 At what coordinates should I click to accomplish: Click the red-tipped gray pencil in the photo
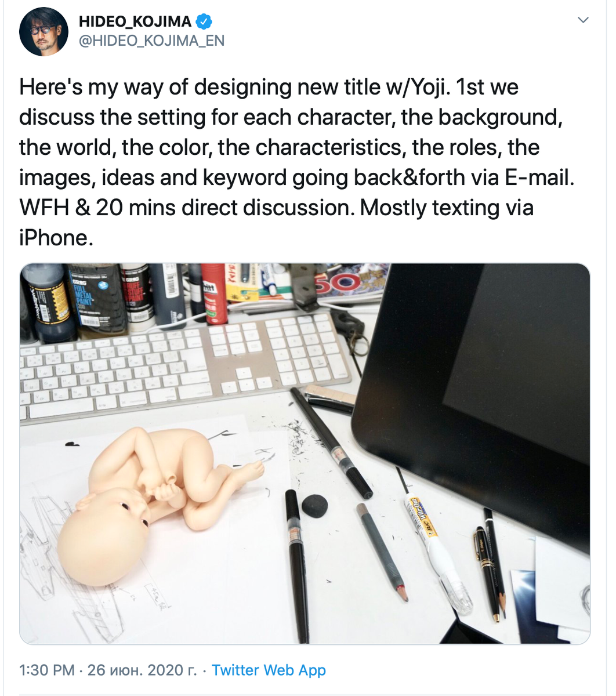pos(382,551)
